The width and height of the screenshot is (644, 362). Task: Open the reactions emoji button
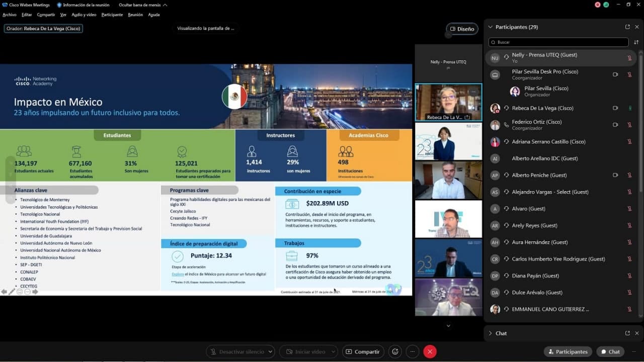[x=395, y=352]
